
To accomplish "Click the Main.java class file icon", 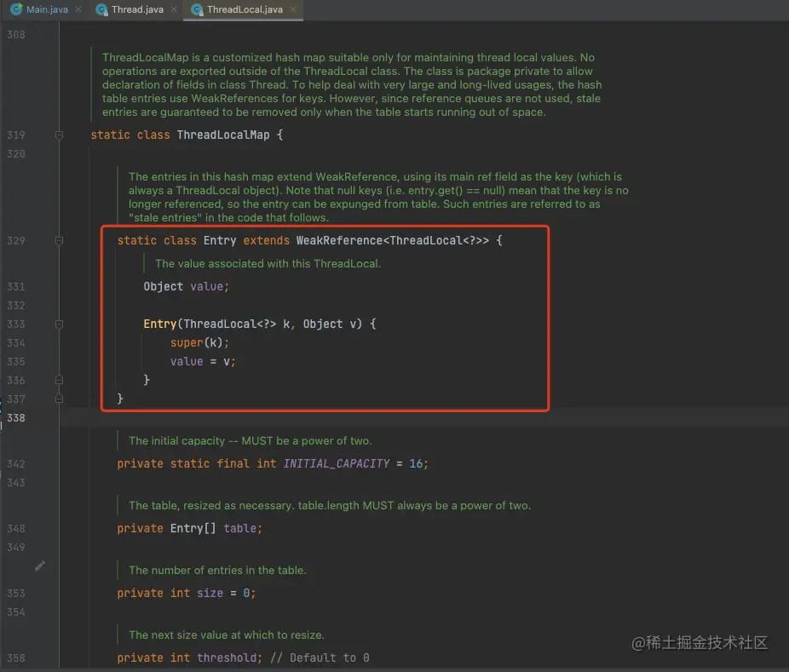I will point(16,9).
